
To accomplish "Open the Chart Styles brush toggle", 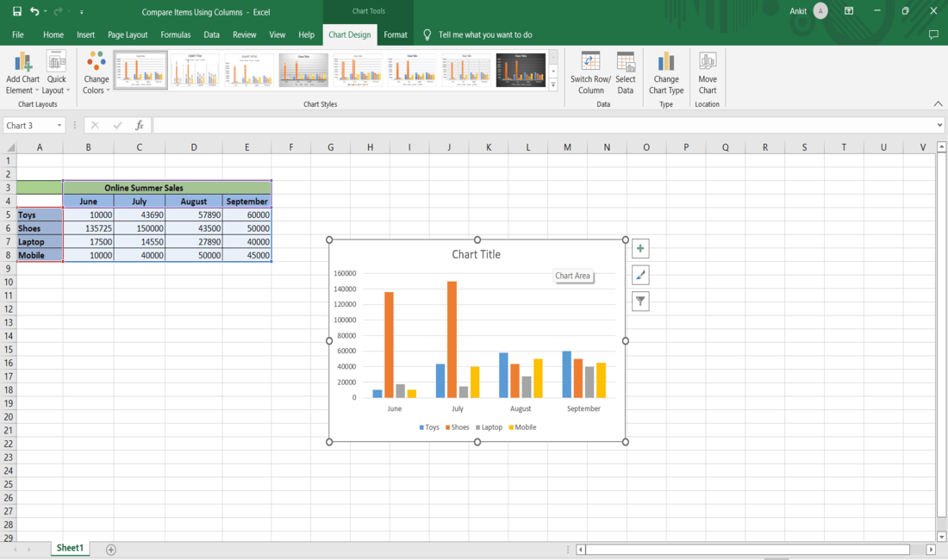I will 640,274.
